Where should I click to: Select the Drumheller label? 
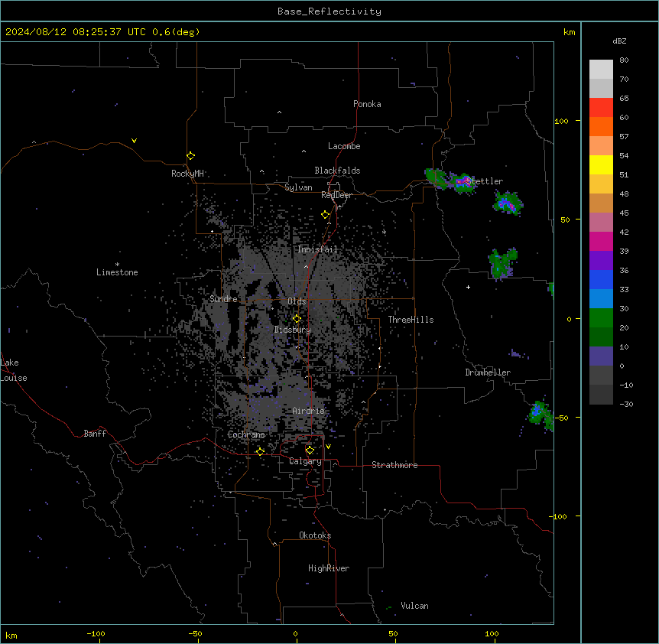click(488, 372)
